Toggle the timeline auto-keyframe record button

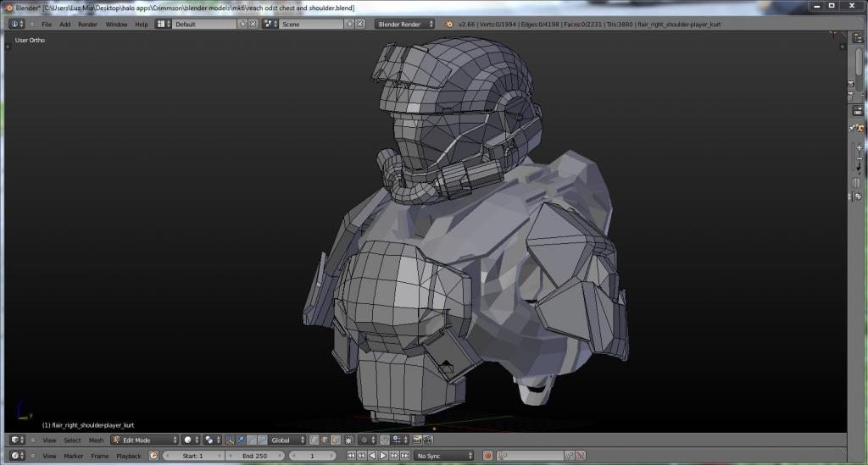[x=487, y=456]
